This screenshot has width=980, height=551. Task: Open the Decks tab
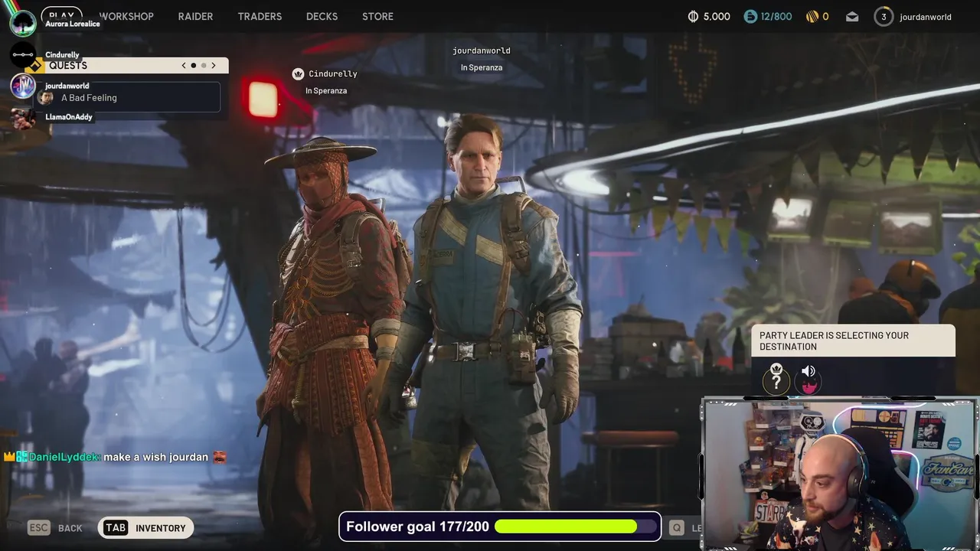click(x=322, y=16)
